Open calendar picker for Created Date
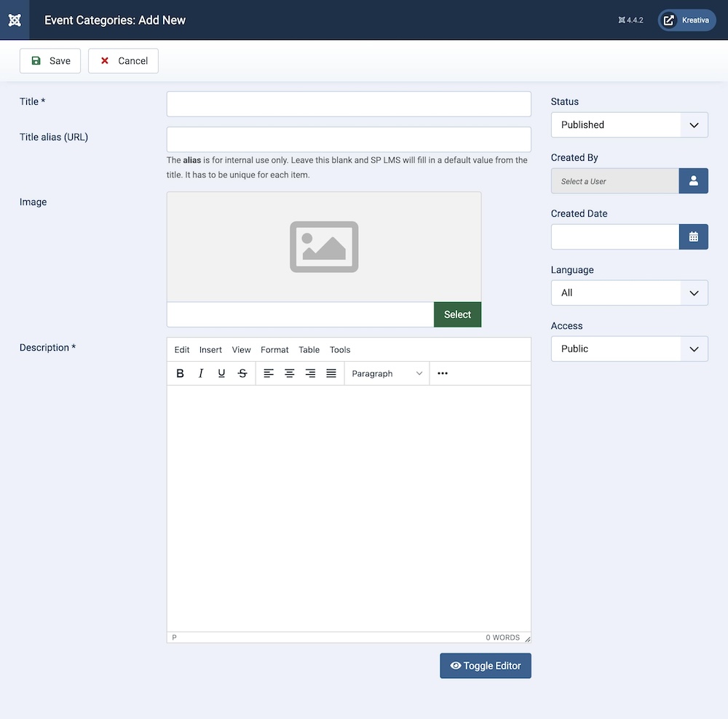This screenshot has width=728, height=719. [x=693, y=237]
